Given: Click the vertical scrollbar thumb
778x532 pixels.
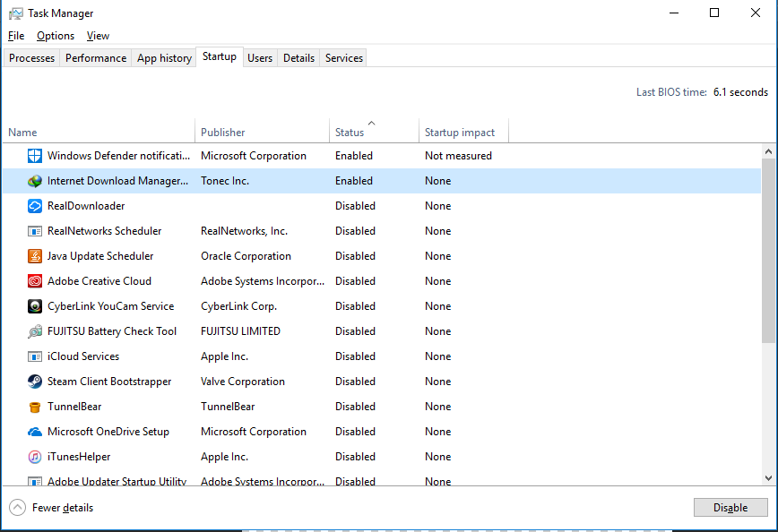Looking at the screenshot, I should [768, 251].
